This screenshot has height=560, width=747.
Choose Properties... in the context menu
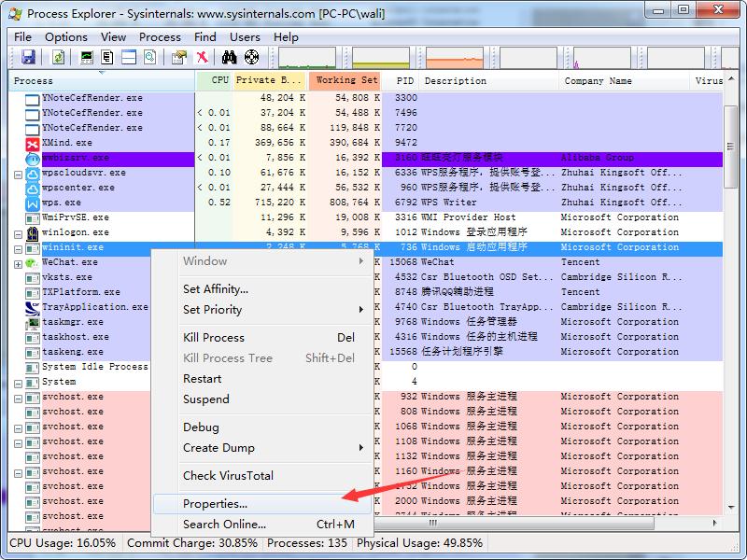click(262, 504)
